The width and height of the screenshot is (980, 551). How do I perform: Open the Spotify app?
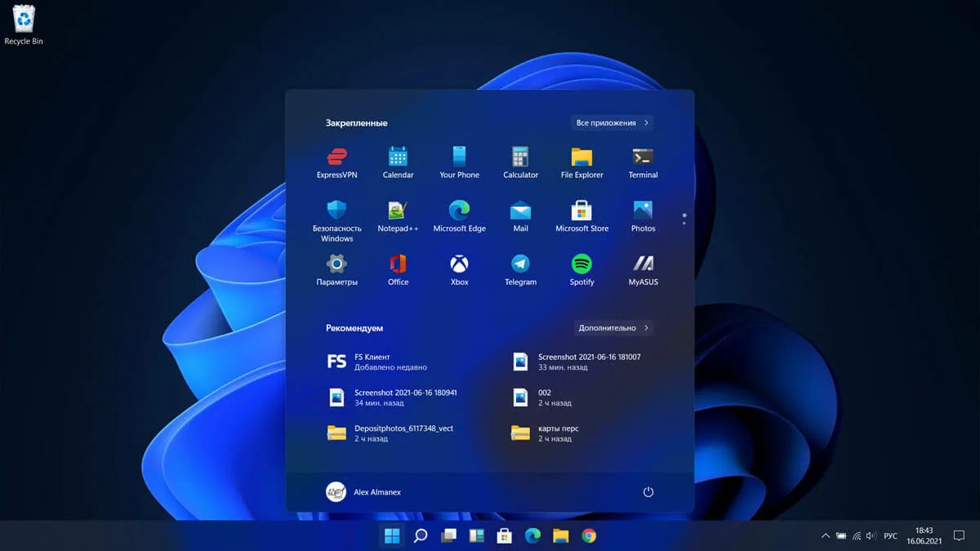(581, 270)
